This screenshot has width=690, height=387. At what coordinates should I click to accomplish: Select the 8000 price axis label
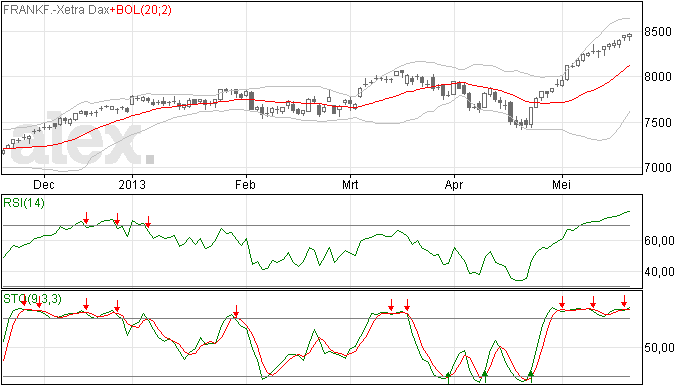pyautogui.click(x=658, y=77)
